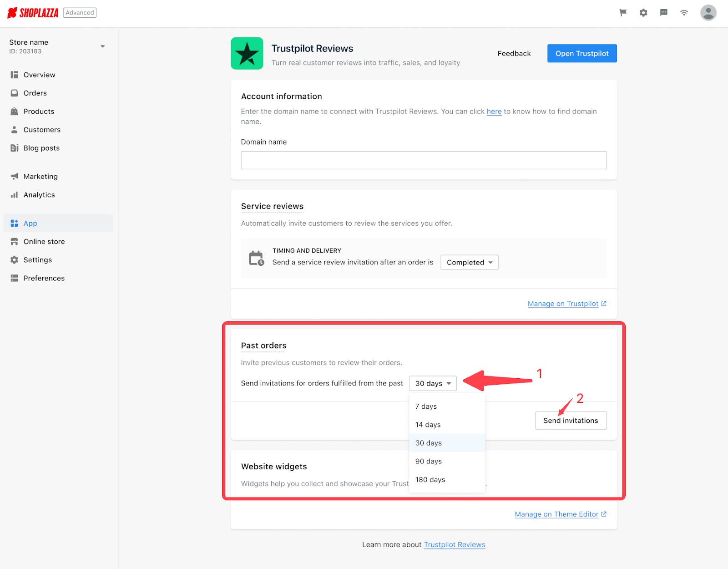Click the Products bag icon
Screen dimensions: 728x569
pos(14,111)
